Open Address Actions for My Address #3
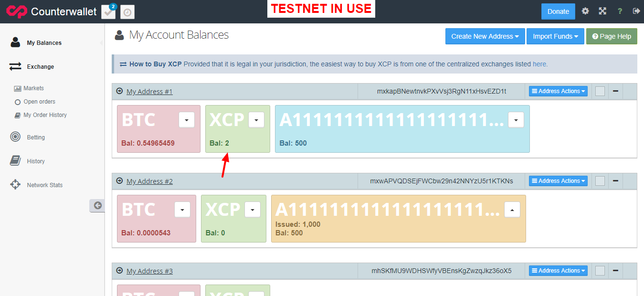Image resolution: width=644 pixels, height=296 pixels. pos(559,271)
